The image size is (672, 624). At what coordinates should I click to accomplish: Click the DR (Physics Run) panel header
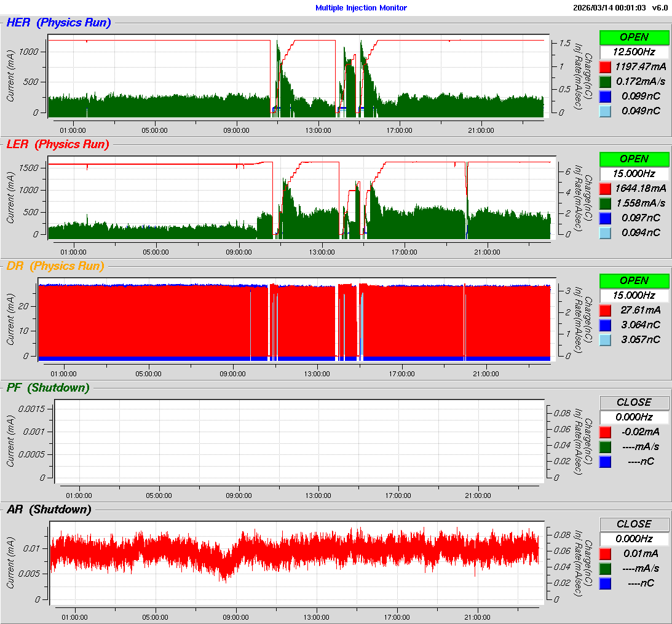(55, 266)
